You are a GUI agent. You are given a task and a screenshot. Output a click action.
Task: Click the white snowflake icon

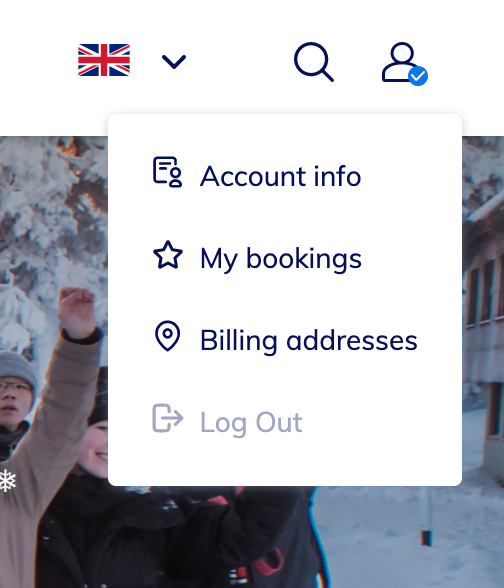point(8,480)
